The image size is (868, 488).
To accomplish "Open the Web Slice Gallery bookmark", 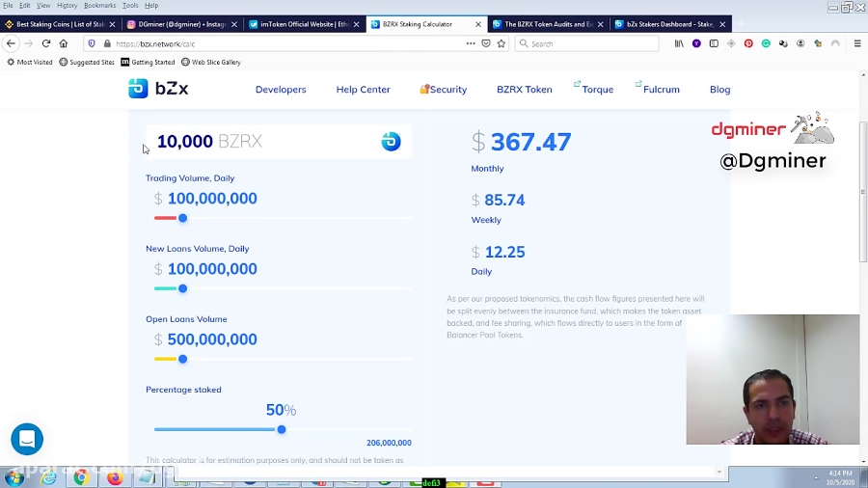I will (x=211, y=62).
